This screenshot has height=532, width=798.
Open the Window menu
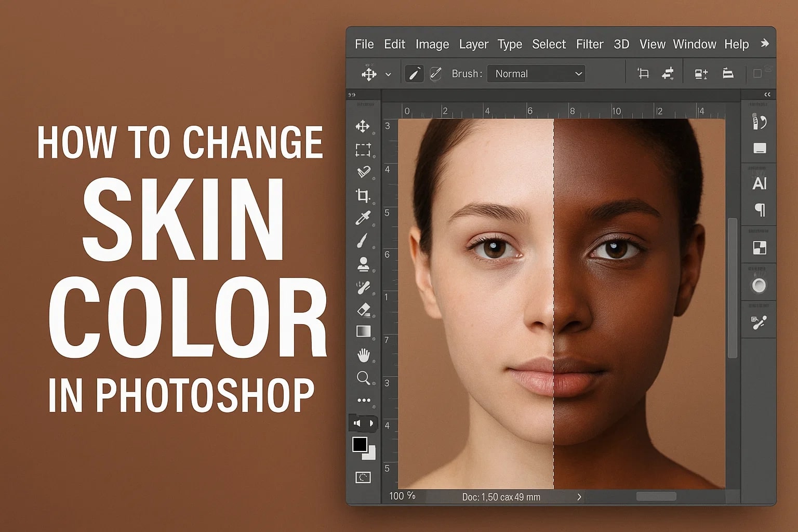pos(695,44)
